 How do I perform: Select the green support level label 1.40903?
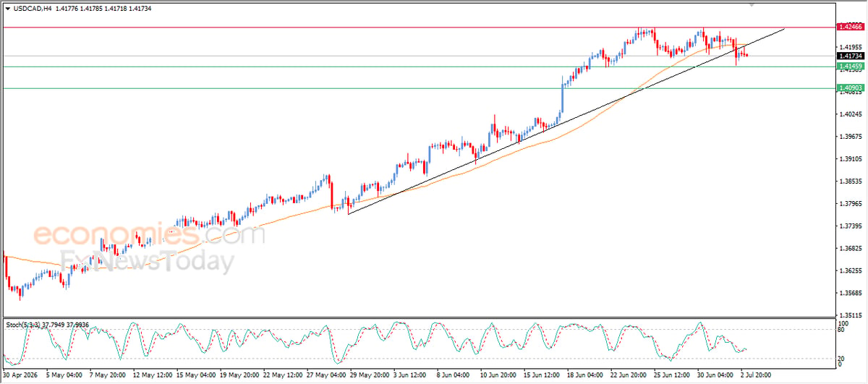coord(849,88)
